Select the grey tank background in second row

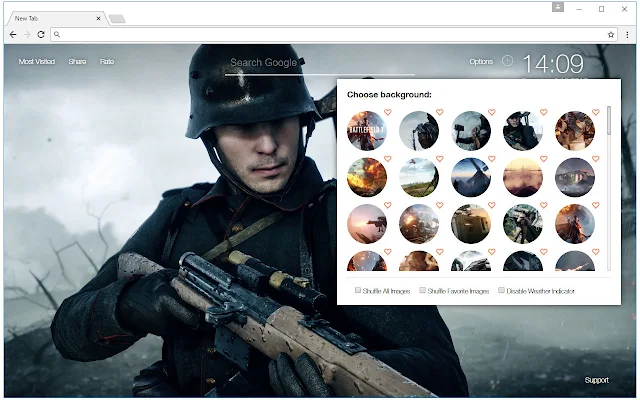[x=575, y=178]
